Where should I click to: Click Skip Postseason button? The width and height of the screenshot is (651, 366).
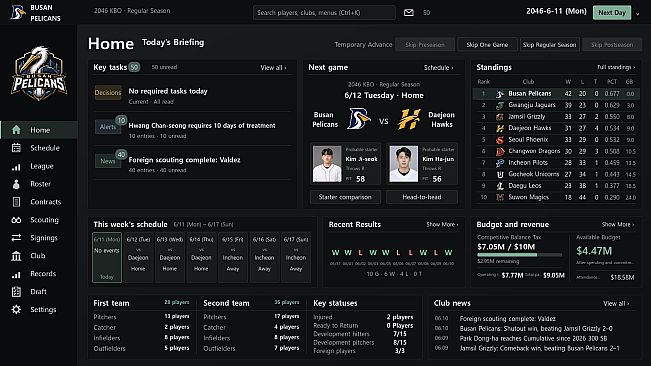(x=612, y=44)
